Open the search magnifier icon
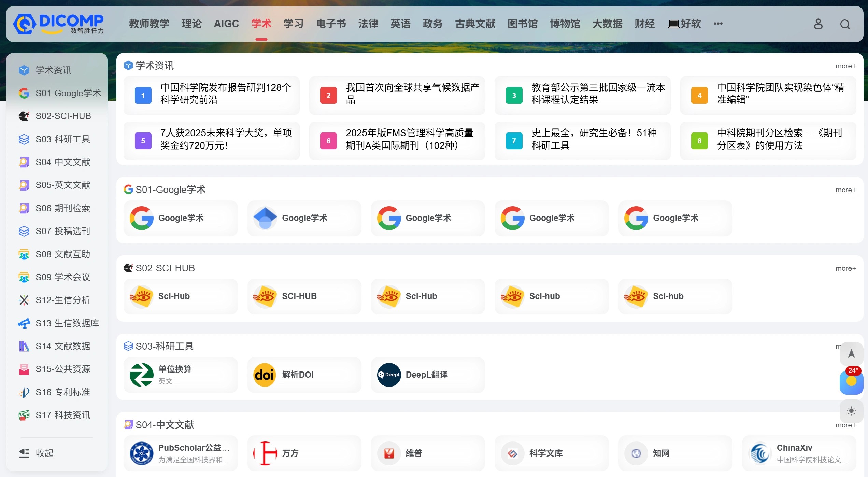This screenshot has width=868, height=477. pyautogui.click(x=845, y=24)
